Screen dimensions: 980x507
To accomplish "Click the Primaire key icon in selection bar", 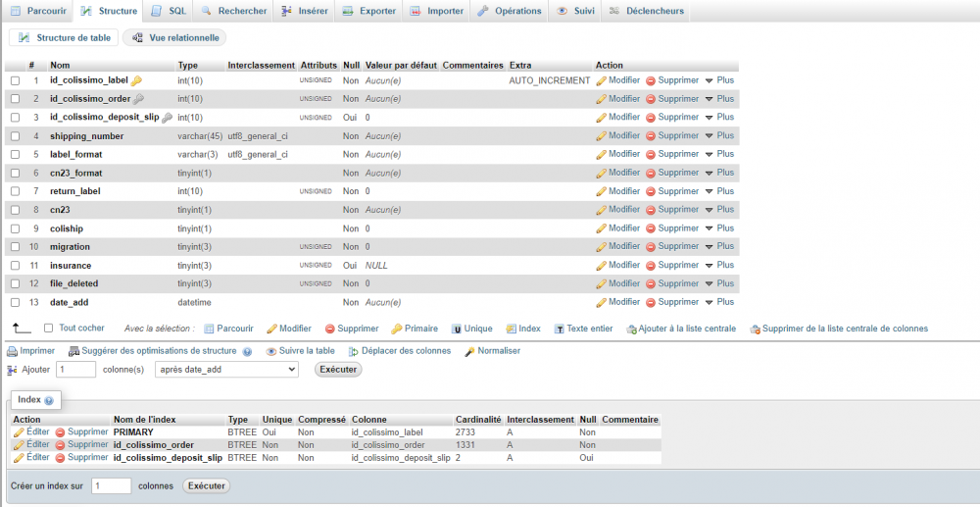I will [396, 329].
